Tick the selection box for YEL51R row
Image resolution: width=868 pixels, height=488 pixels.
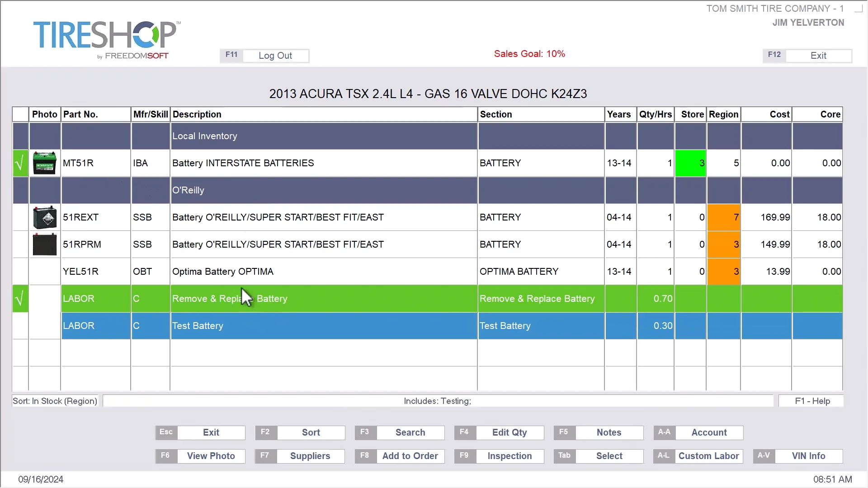tap(20, 272)
